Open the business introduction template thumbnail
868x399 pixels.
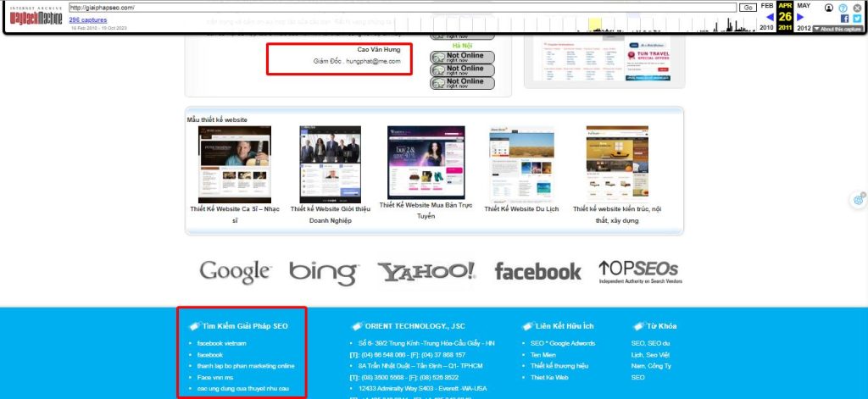pyautogui.click(x=330, y=164)
